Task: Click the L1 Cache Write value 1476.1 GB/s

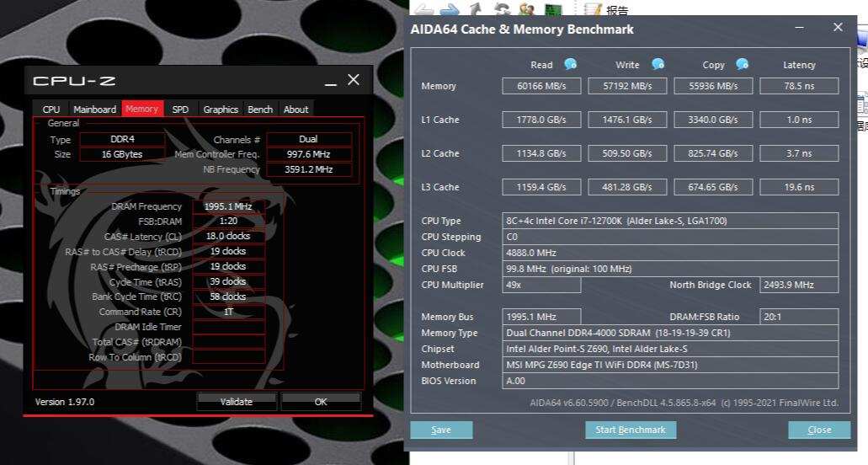Action: [x=627, y=120]
